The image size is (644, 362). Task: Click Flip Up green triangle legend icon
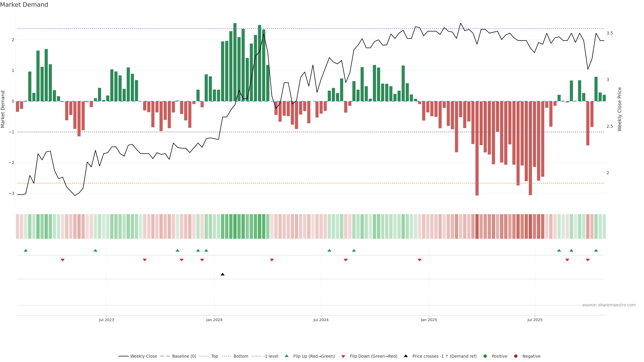click(x=287, y=356)
